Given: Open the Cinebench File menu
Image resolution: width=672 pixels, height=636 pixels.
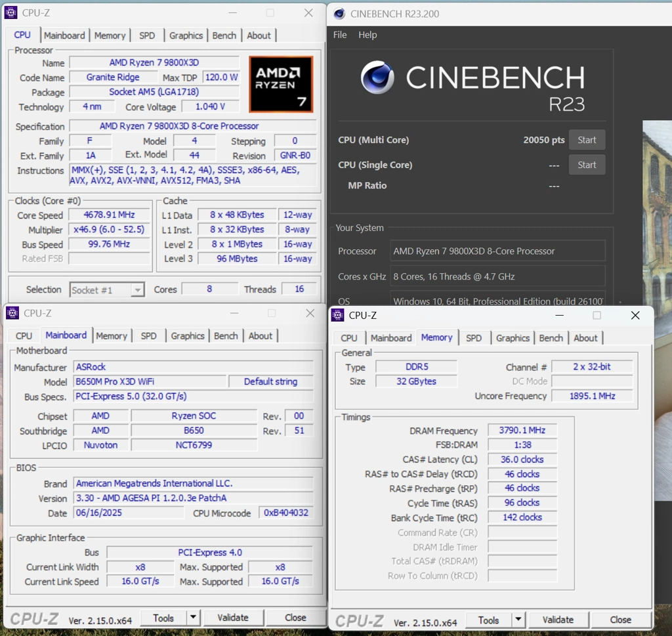Looking at the screenshot, I should coord(340,35).
